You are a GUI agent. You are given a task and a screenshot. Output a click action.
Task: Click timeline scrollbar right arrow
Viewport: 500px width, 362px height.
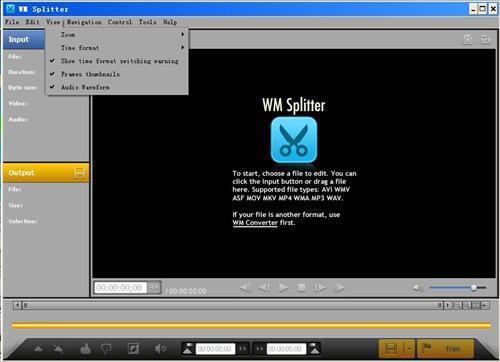tap(448, 305)
